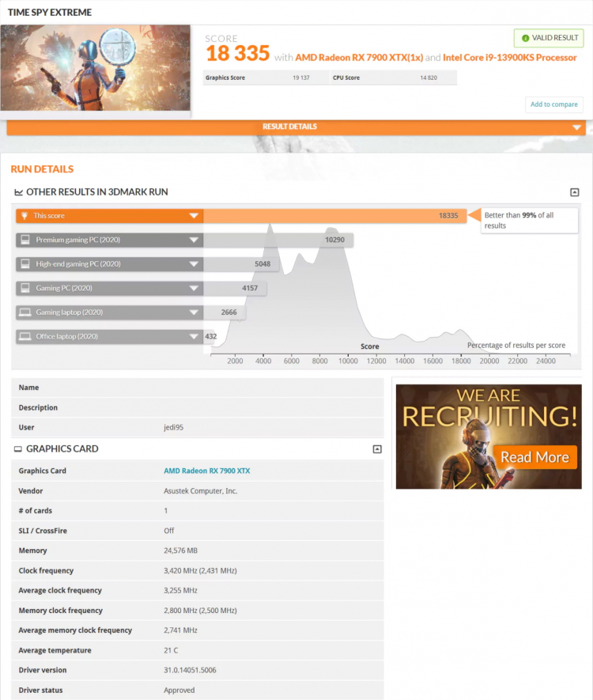Click the Office laptop (2020) laptop icon

(25, 336)
